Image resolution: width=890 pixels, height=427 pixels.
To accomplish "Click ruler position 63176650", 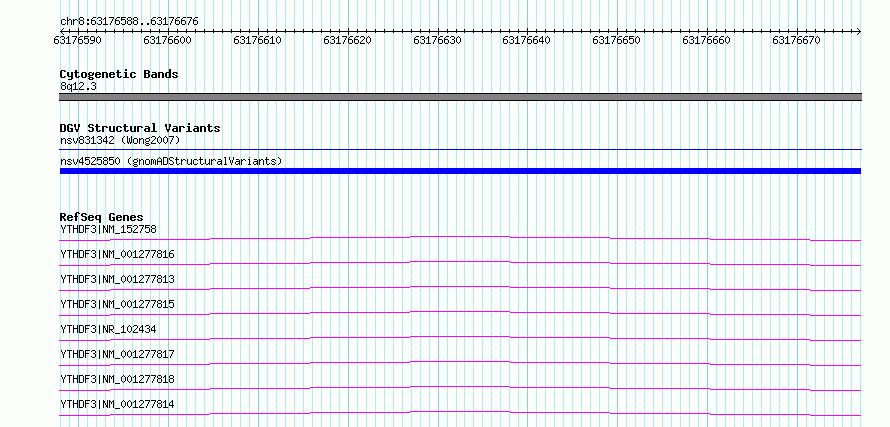I will point(616,40).
